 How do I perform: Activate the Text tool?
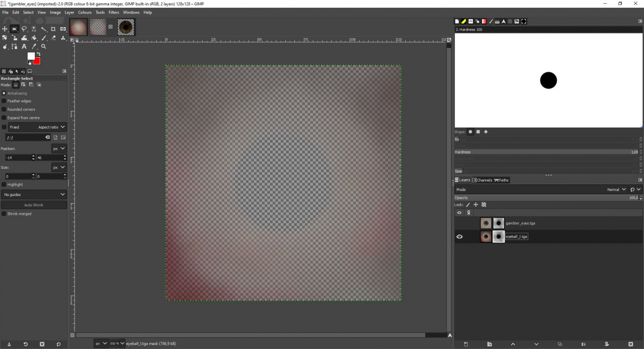coord(24,47)
